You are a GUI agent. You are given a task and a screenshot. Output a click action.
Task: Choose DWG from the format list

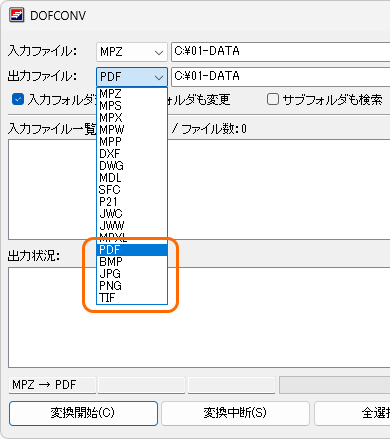click(132, 166)
